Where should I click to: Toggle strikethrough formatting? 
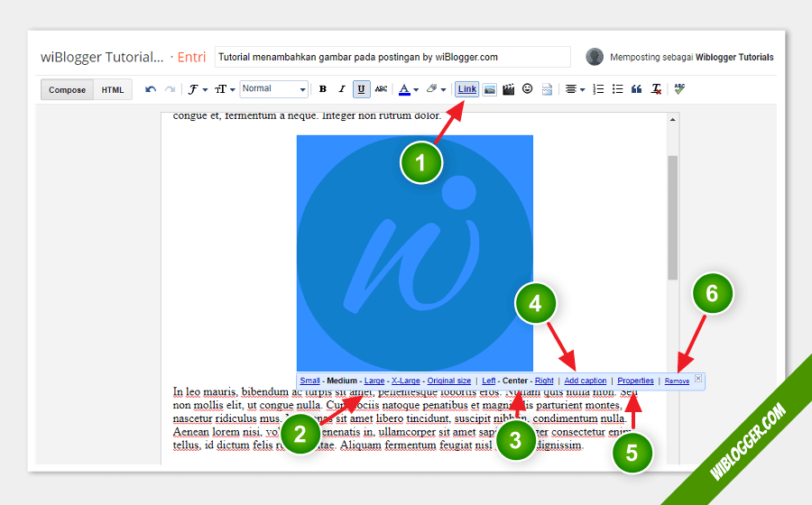pos(381,89)
